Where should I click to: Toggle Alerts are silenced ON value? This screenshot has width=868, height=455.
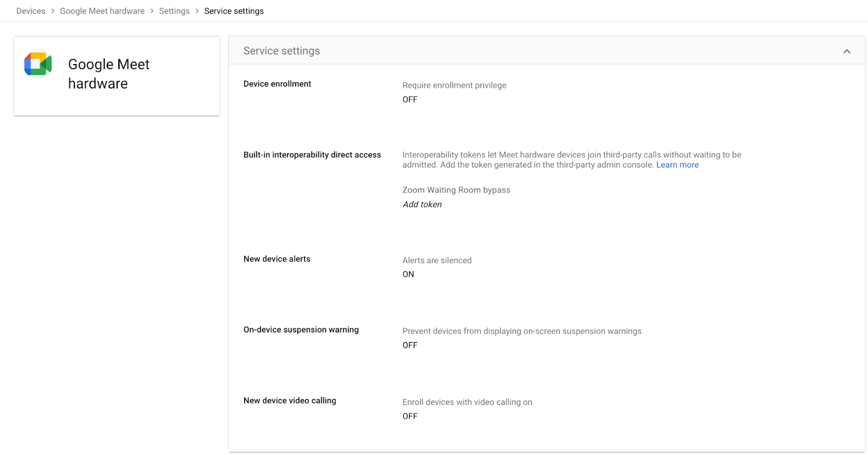tap(409, 274)
